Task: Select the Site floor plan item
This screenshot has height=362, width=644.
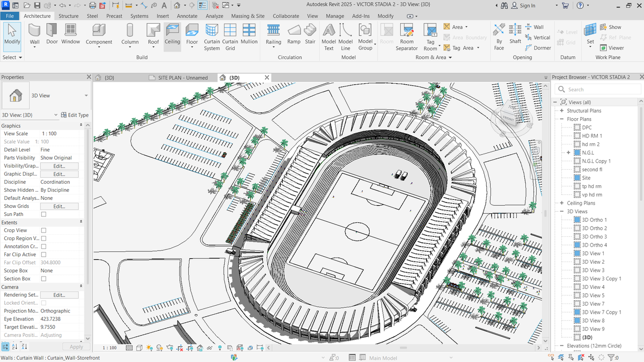Action: click(586, 178)
